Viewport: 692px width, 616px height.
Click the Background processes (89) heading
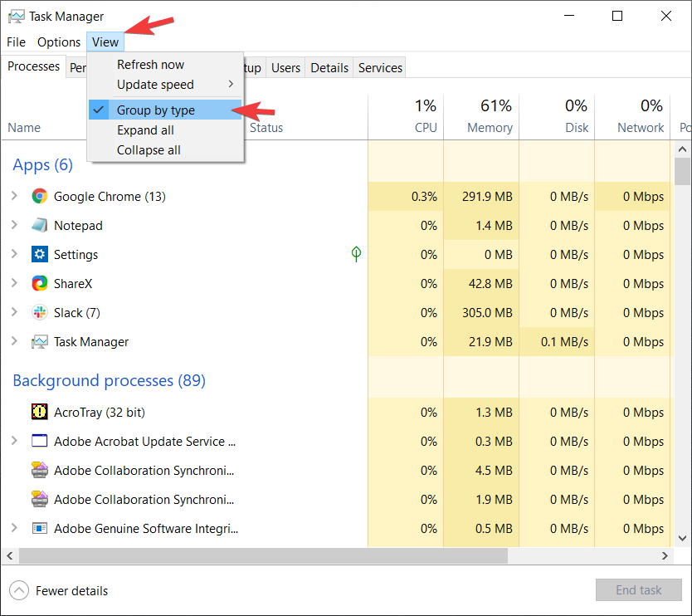click(x=109, y=380)
